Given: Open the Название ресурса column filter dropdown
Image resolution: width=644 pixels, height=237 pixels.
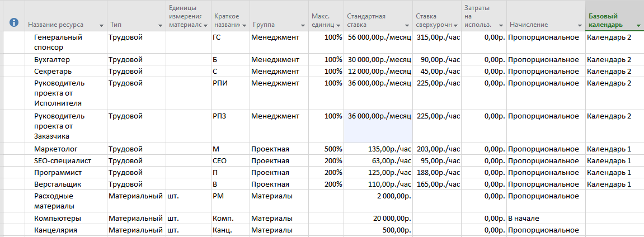Looking at the screenshot, I should [x=101, y=26].
